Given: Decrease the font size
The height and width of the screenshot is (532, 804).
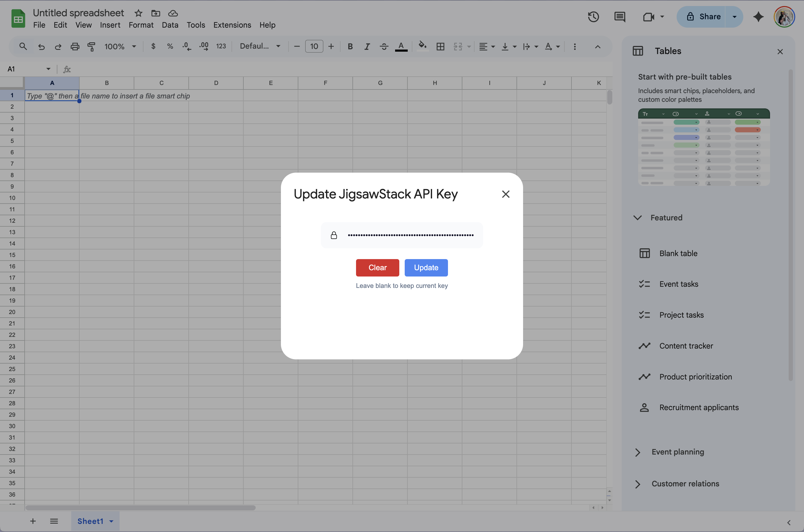Looking at the screenshot, I should [x=297, y=47].
